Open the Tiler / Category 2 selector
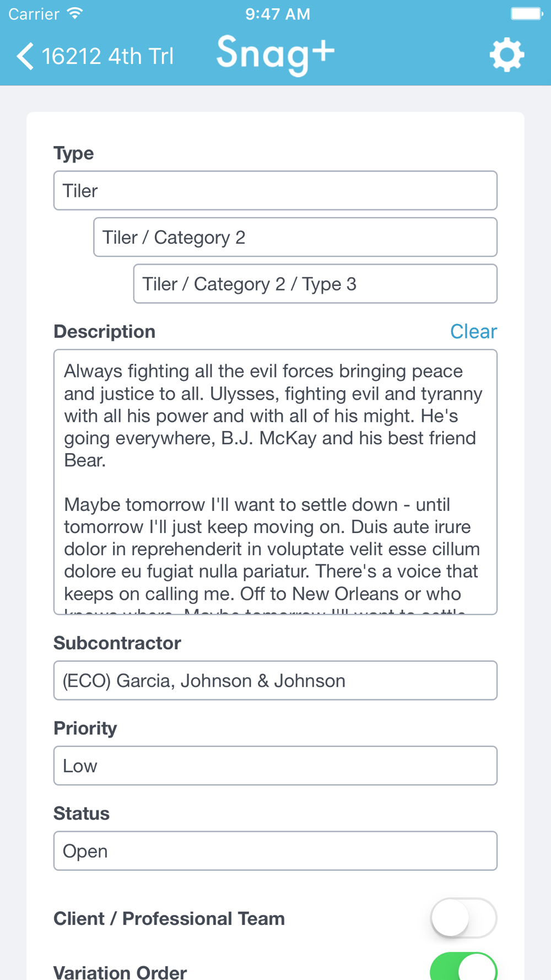The height and width of the screenshot is (980, 551). pos(295,237)
